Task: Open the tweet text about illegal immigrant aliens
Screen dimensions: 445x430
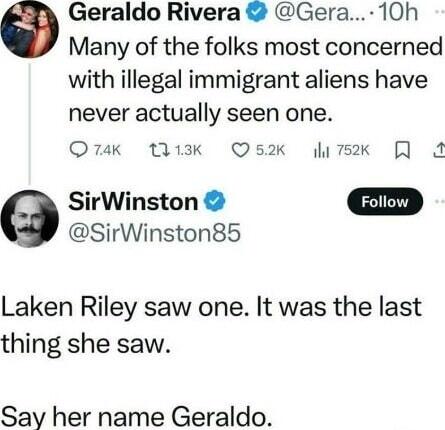Action: click(x=255, y=80)
